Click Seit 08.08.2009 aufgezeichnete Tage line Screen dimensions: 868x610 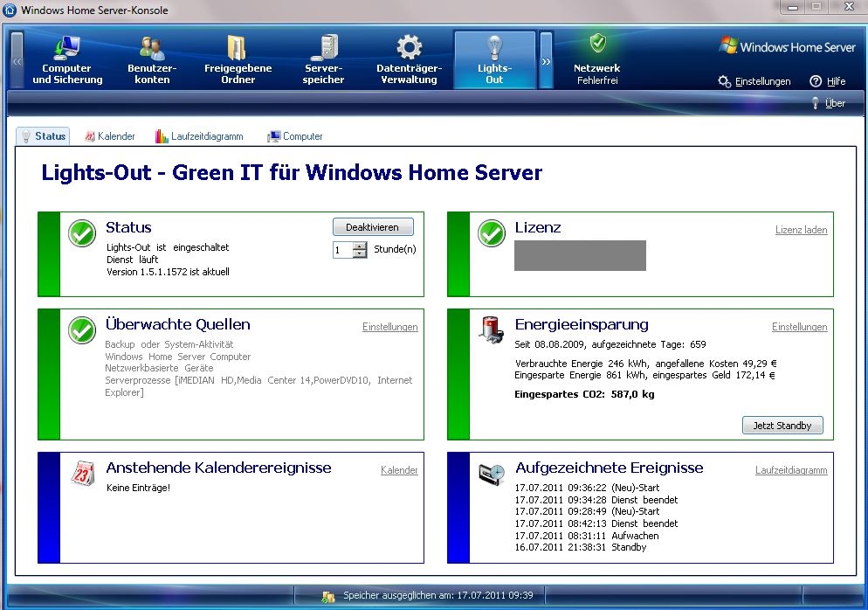(610, 344)
